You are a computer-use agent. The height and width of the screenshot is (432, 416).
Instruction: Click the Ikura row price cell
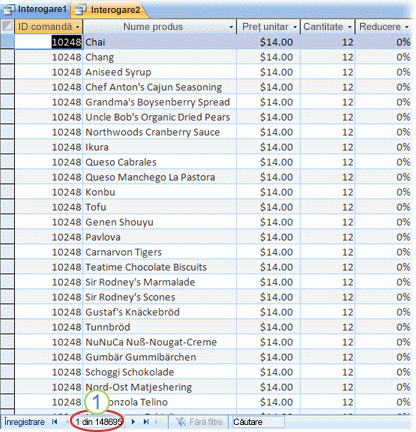point(268,147)
